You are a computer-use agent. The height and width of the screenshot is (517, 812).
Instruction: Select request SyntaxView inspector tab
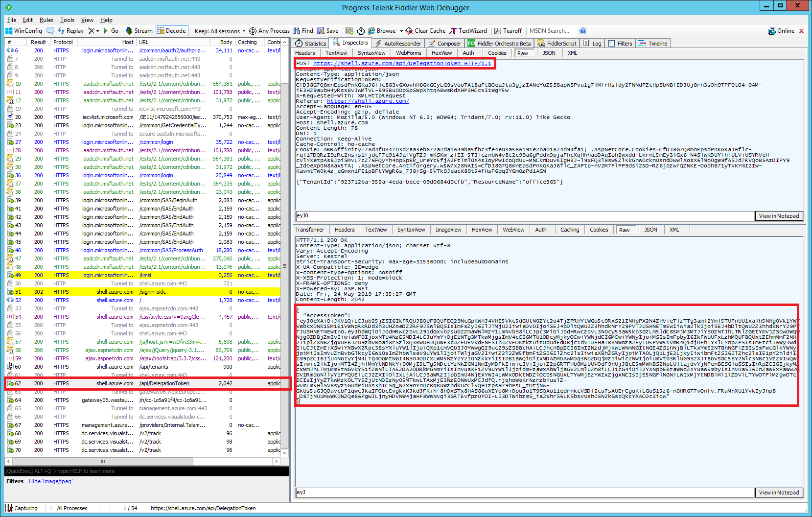coord(371,53)
